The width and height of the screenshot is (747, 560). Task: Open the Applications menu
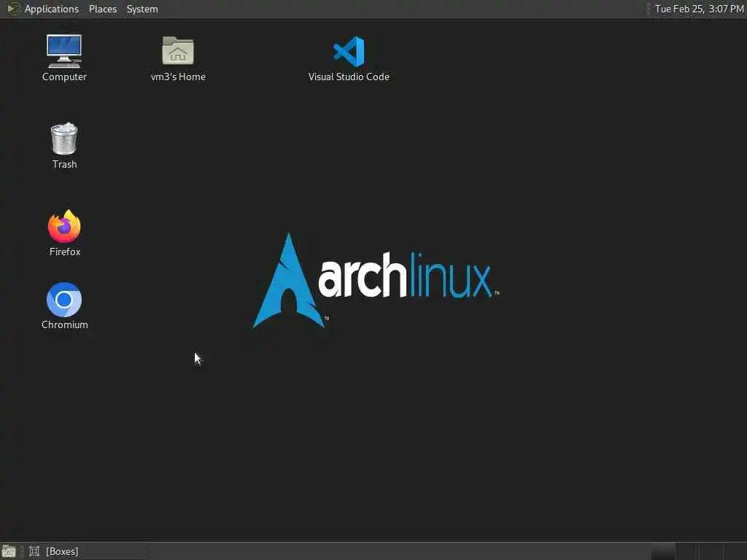[43, 9]
